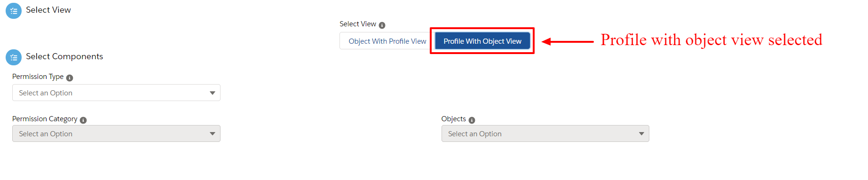Click the Permission Category field label
Image resolution: width=868 pixels, height=180 pixels.
(45, 119)
